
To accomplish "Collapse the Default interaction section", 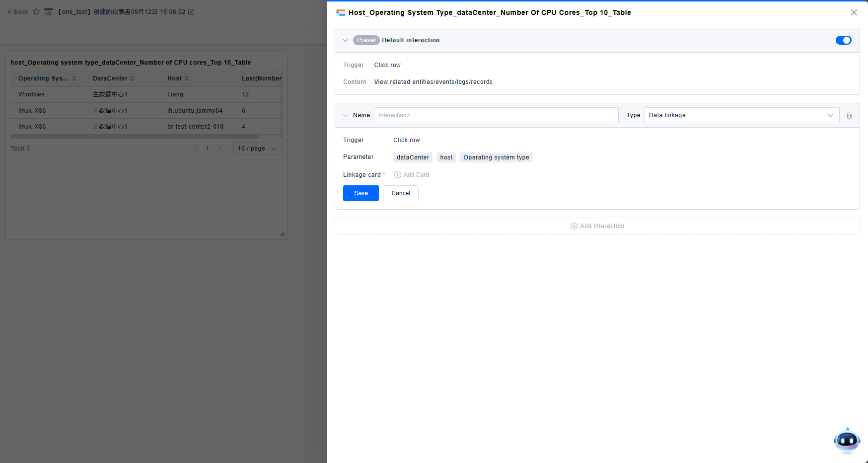I will click(345, 40).
